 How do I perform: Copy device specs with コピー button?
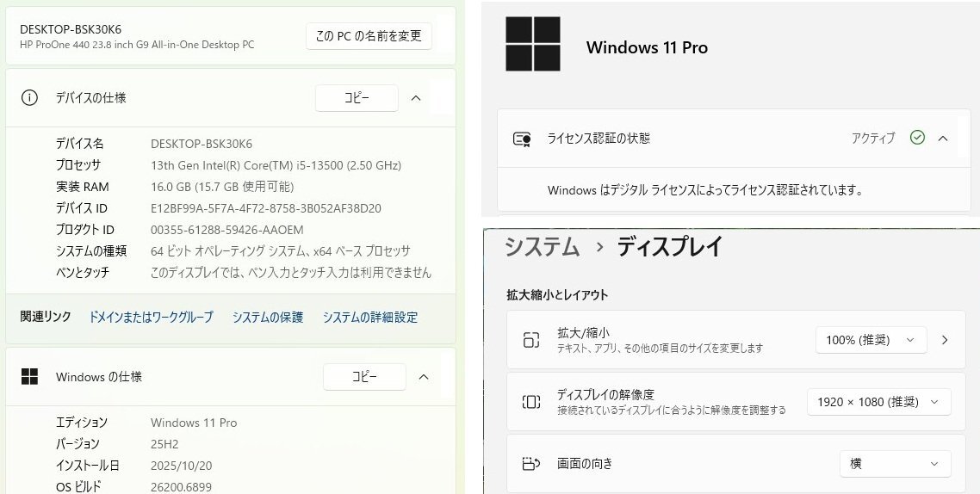pos(357,98)
